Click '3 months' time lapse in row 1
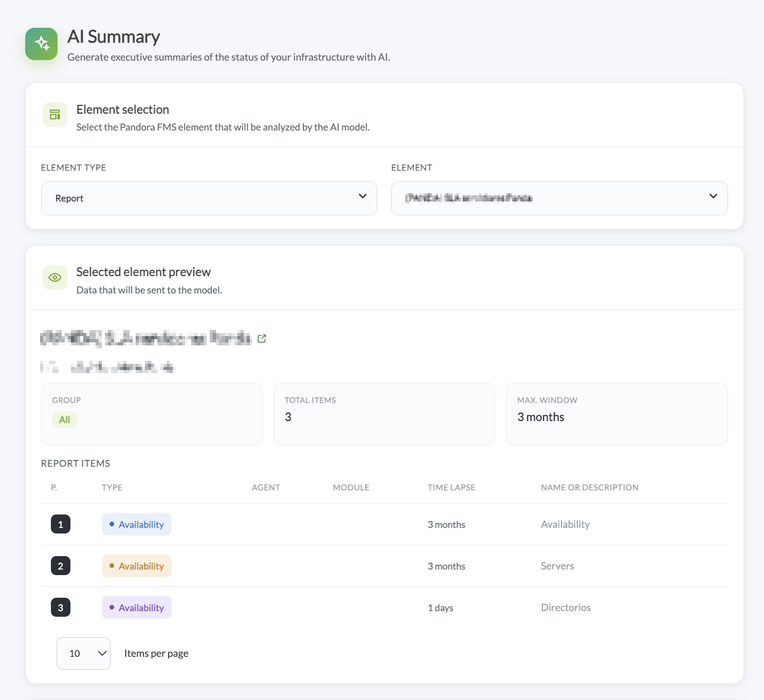 point(446,525)
